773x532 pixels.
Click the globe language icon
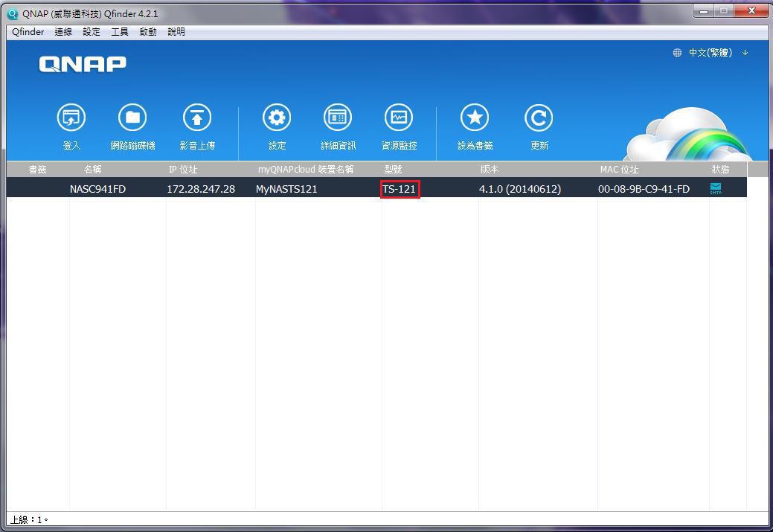point(677,53)
